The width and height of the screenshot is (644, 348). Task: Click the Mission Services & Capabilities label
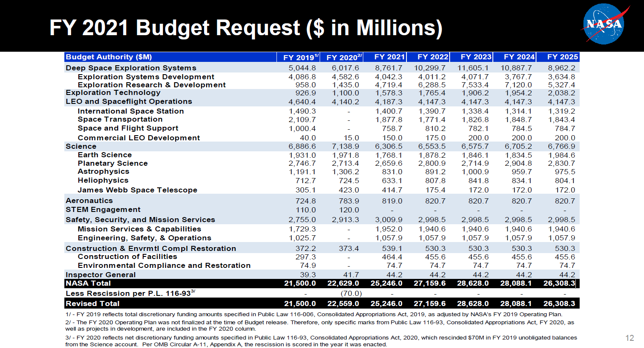pyautogui.click(x=139, y=229)
